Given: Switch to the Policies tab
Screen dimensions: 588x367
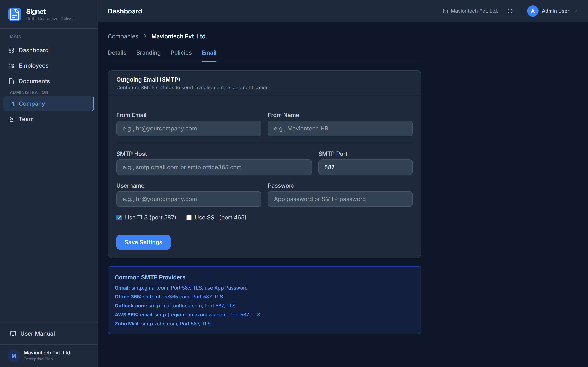Looking at the screenshot, I should tap(181, 53).
